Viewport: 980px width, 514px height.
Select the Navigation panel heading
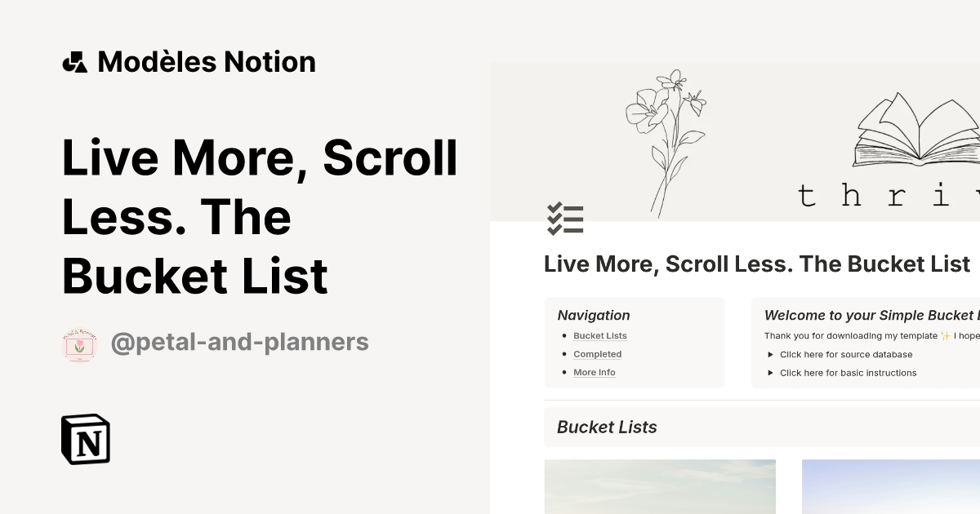point(594,315)
